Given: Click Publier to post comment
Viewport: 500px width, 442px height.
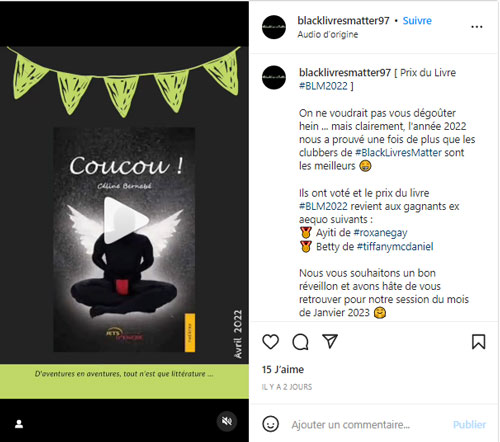Looking at the screenshot, I should click(469, 425).
